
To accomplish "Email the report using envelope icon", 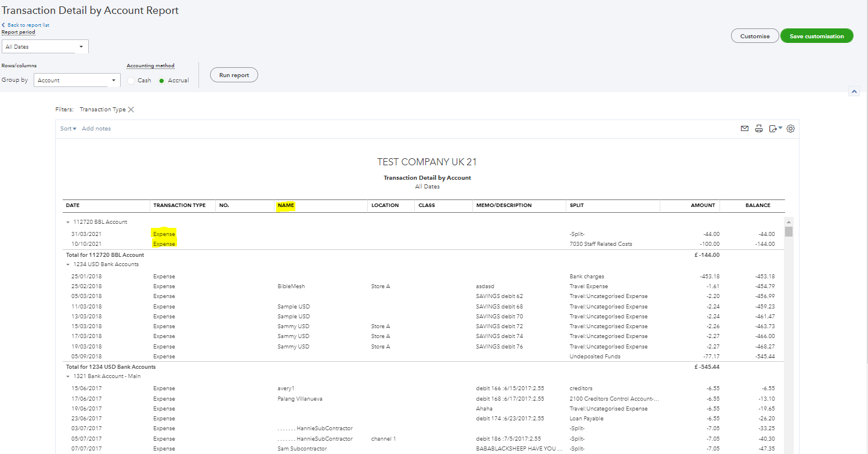I will pyautogui.click(x=744, y=129).
